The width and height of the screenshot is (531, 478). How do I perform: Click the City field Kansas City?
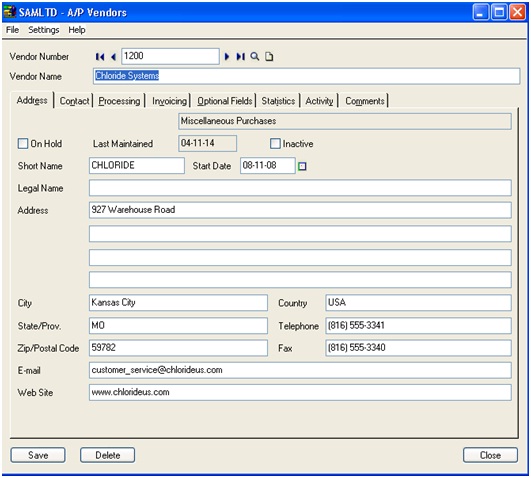(178, 303)
